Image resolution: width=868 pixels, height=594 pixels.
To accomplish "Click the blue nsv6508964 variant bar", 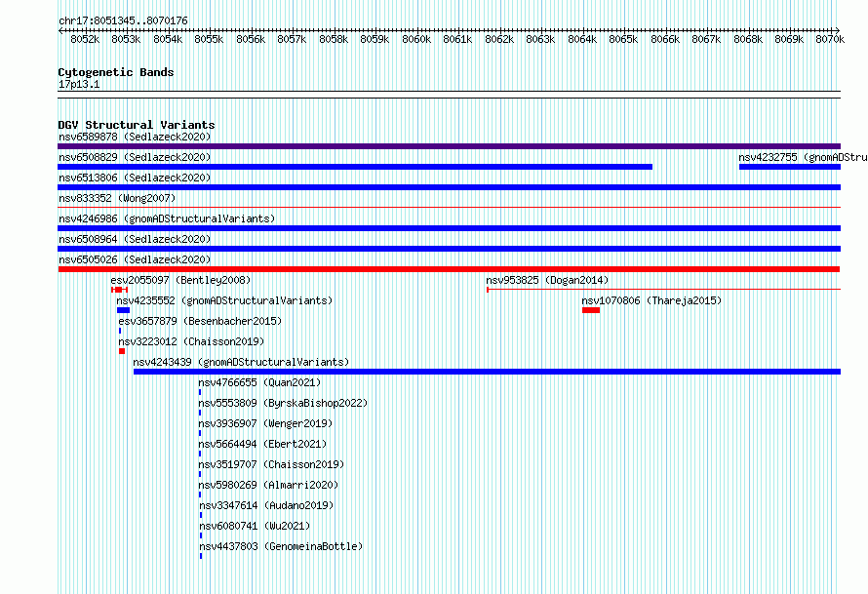I will tap(449, 249).
